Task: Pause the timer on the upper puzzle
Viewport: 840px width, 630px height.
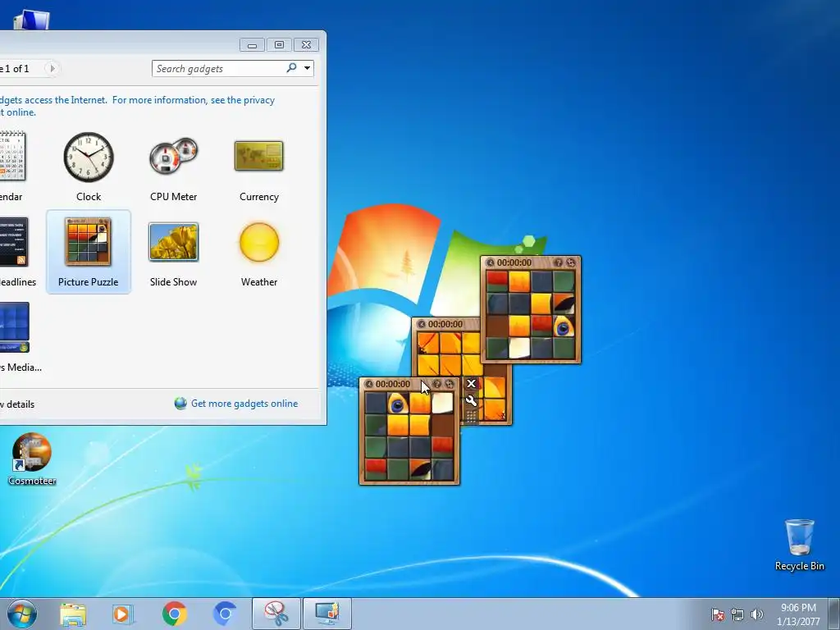Action: coord(491,262)
